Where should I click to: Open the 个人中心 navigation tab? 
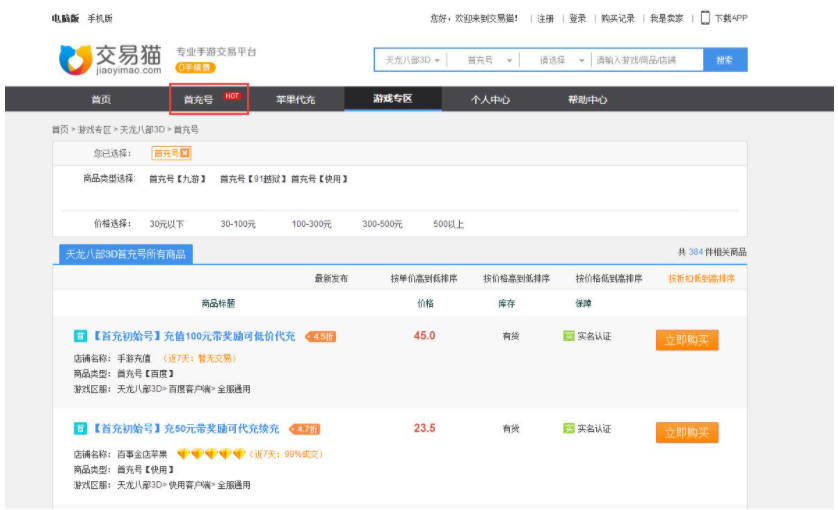click(x=490, y=99)
